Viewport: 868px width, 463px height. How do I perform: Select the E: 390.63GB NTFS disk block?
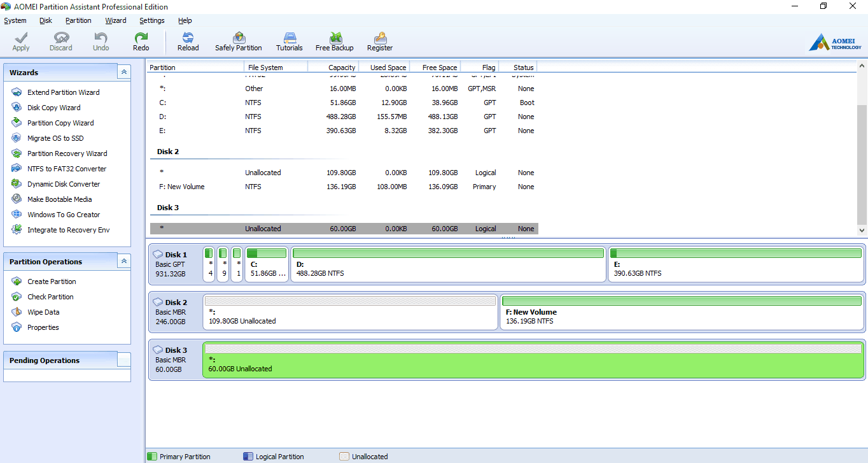coord(736,264)
